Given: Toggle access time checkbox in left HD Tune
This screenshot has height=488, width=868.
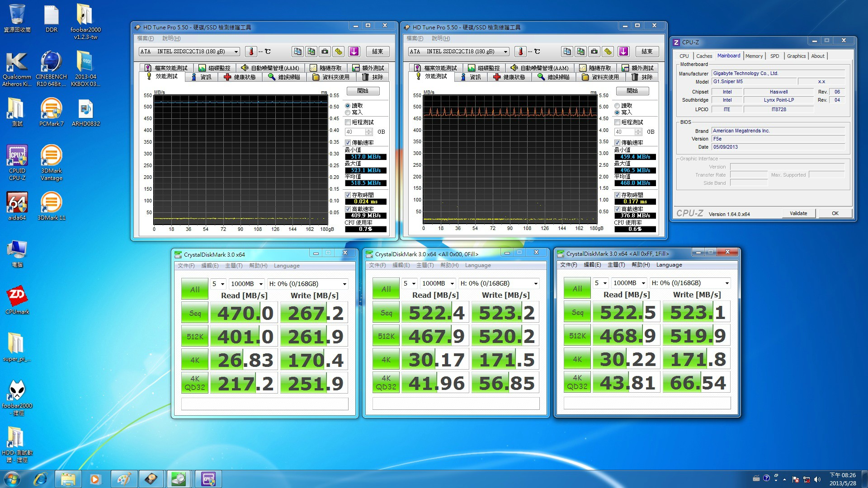Looking at the screenshot, I should pos(348,195).
